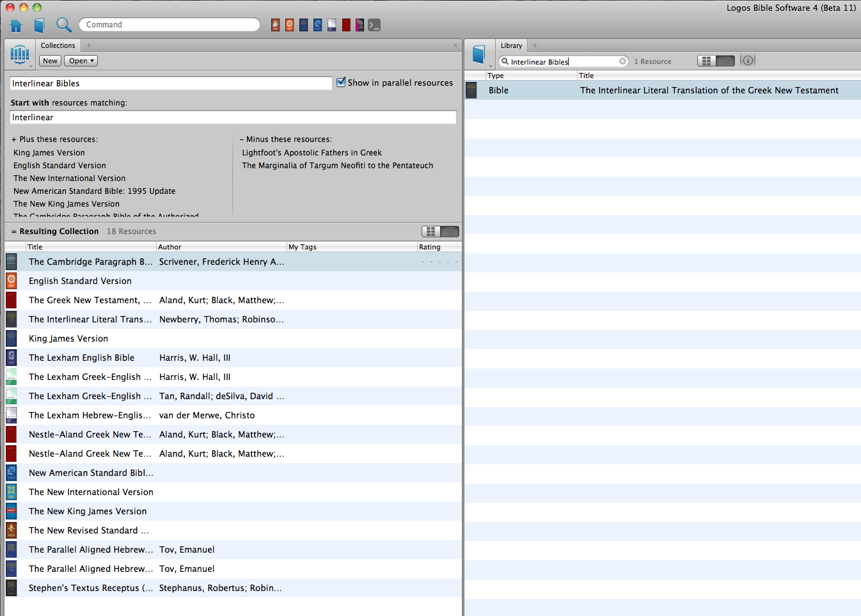Switch Library to tile view

(x=707, y=61)
